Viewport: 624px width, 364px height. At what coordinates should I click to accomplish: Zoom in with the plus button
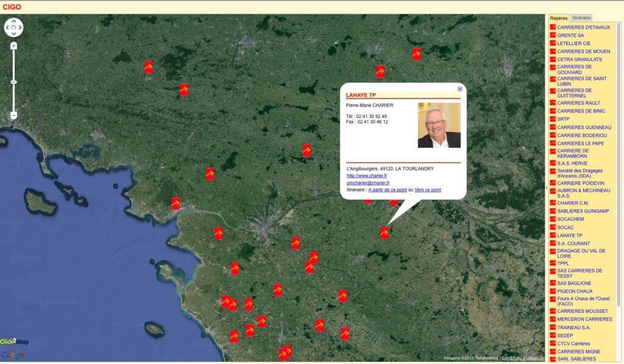pos(13,46)
